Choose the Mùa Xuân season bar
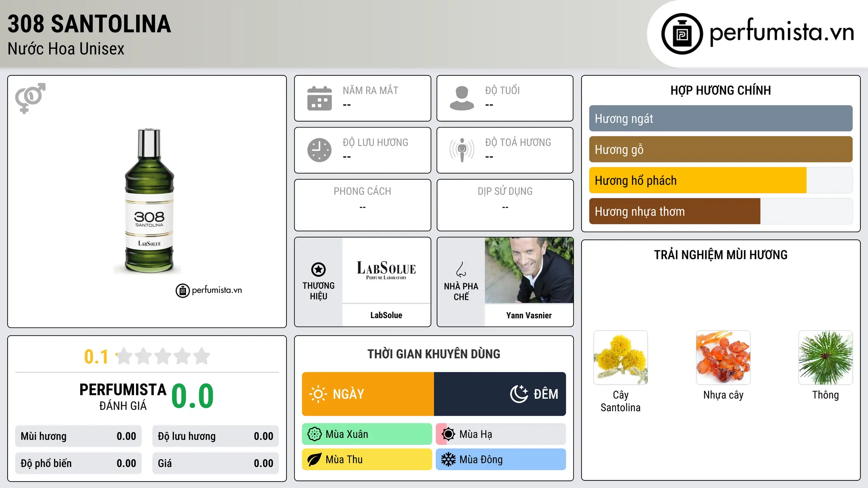The image size is (868, 488). click(367, 434)
